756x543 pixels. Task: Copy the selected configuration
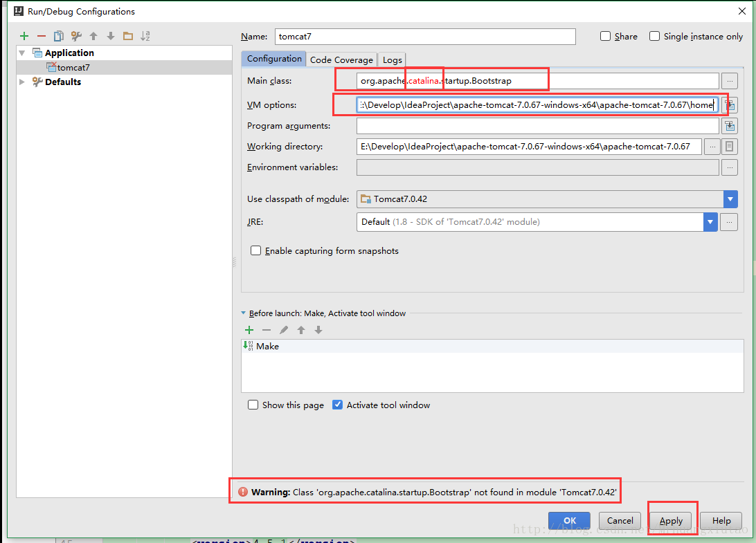59,36
